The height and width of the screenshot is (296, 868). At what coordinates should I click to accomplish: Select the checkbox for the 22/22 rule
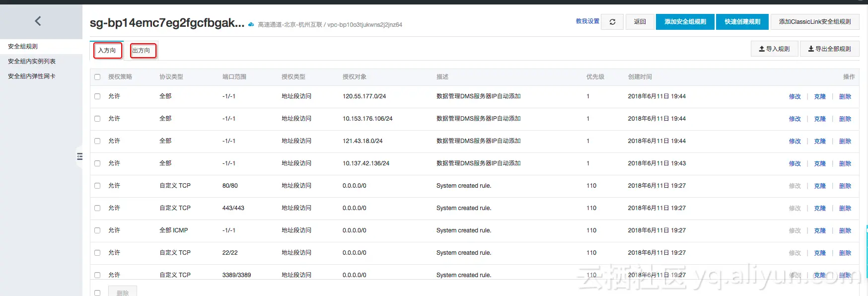tap(97, 253)
